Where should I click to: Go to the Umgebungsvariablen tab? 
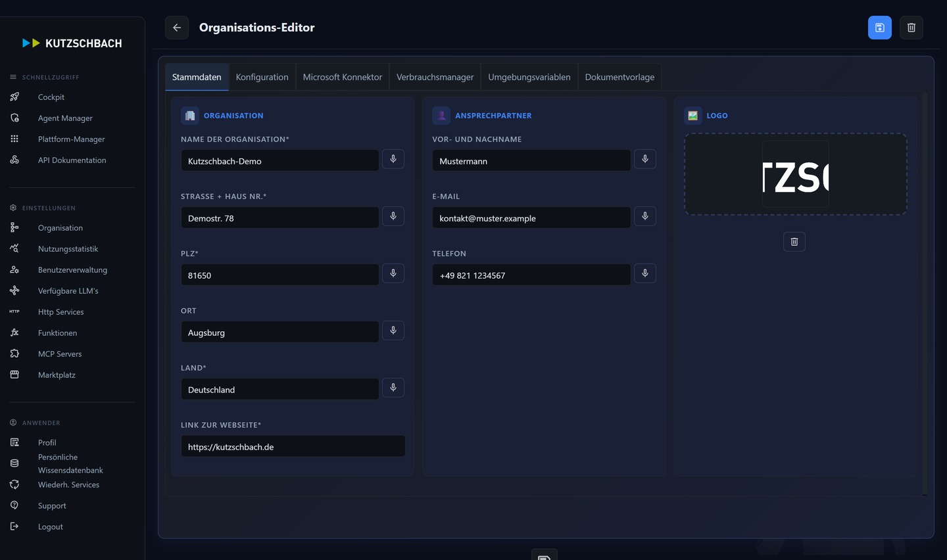[529, 77]
